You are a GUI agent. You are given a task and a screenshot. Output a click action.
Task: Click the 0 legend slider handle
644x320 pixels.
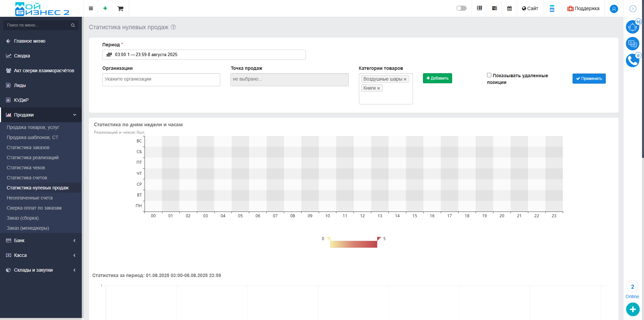[328, 238]
